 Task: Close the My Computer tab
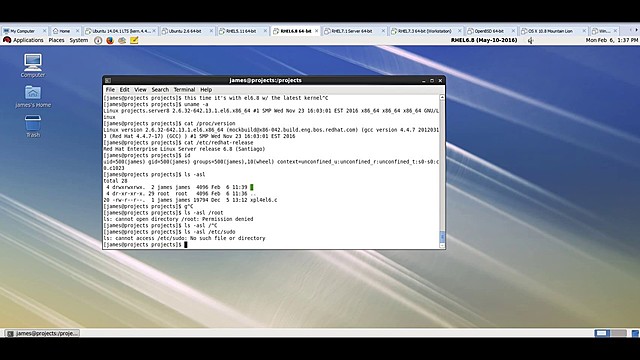pos(44,31)
